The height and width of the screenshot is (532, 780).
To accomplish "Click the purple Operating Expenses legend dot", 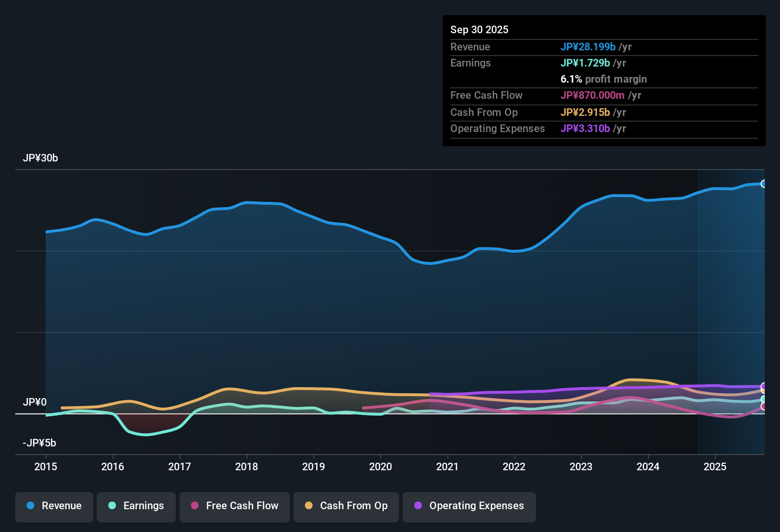I will [417, 506].
